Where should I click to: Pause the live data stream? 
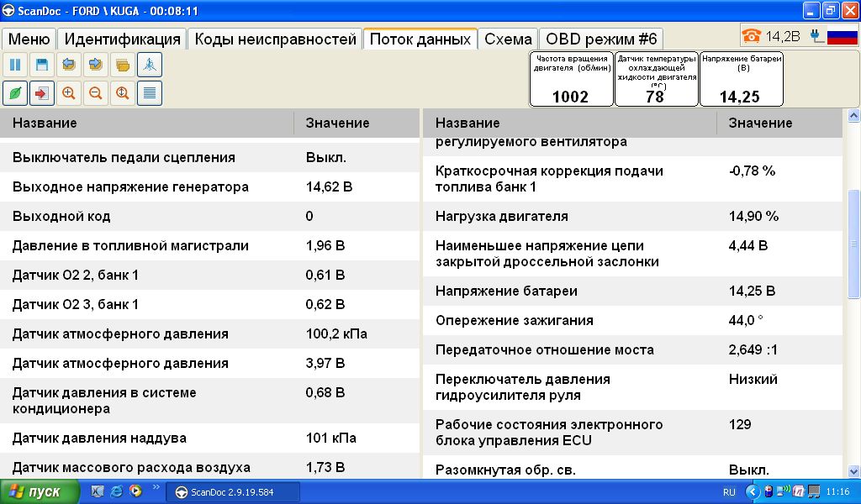[x=15, y=65]
